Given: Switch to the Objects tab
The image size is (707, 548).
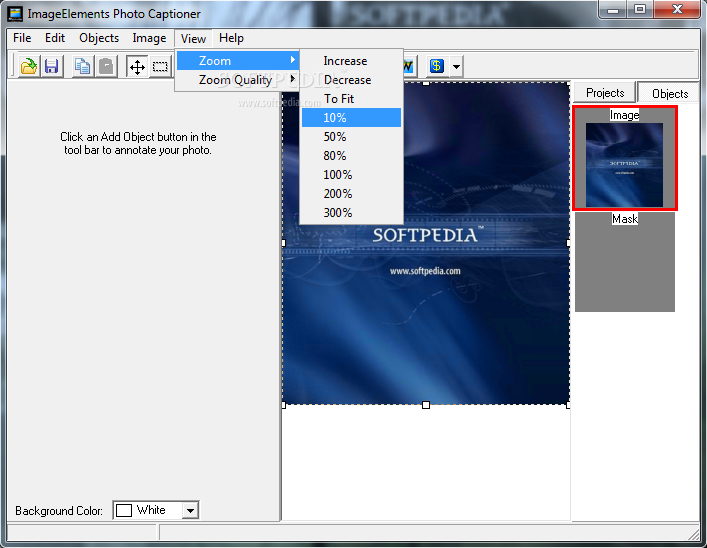Looking at the screenshot, I should pyautogui.click(x=670, y=93).
